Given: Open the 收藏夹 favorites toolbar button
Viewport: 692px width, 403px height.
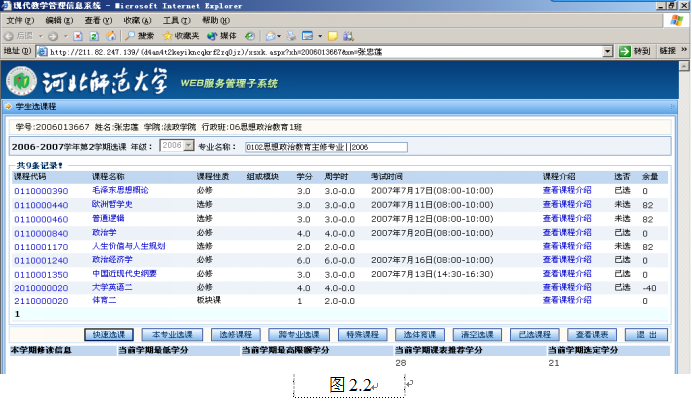Looking at the screenshot, I should [x=179, y=35].
